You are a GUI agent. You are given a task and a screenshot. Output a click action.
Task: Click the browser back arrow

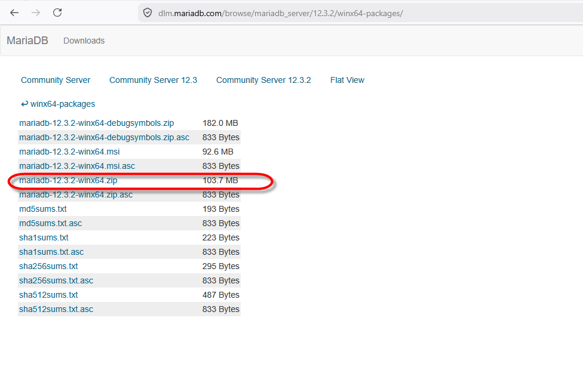14,13
